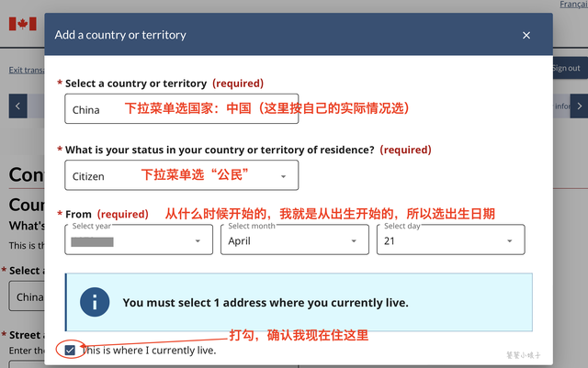This screenshot has width=588, height=368.
Task: Click the day 21 dropdown arrow
Action: (509, 240)
